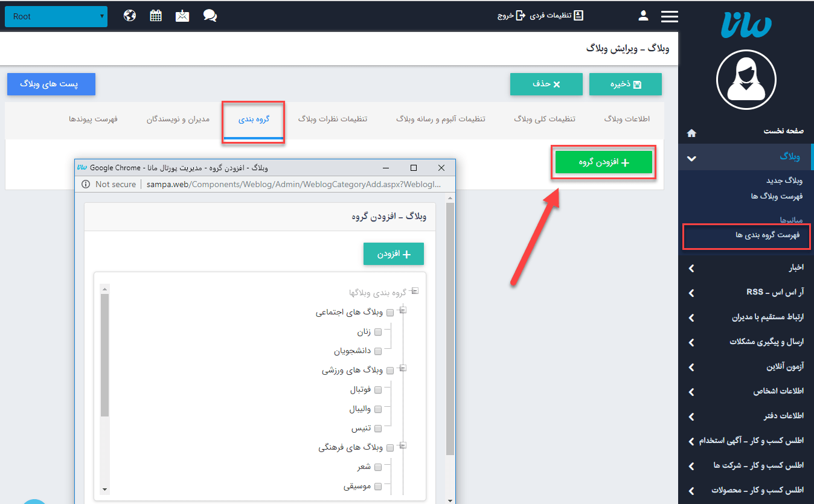The width and height of the screenshot is (814, 504).
Task: Open the chat messages icon
Action: 210,16
